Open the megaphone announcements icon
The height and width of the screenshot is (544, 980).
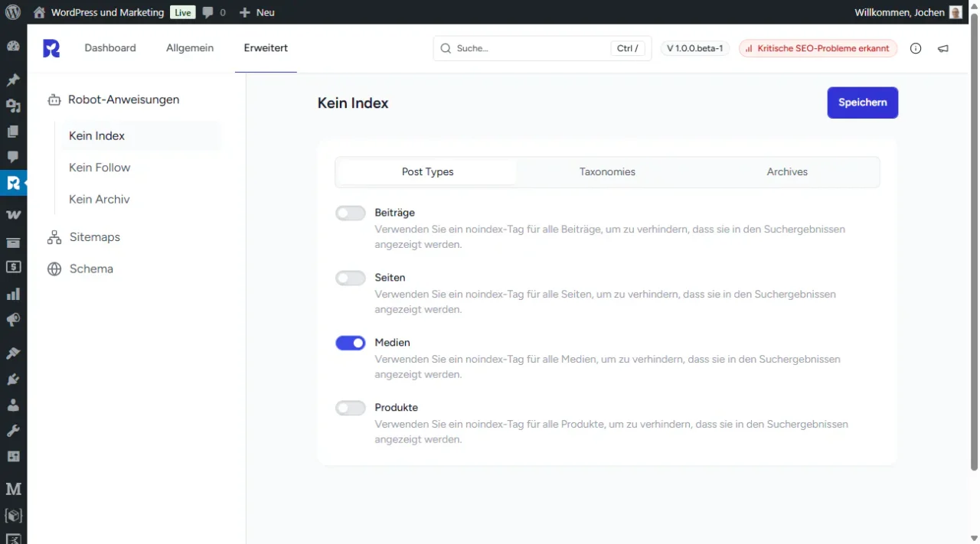click(x=943, y=48)
